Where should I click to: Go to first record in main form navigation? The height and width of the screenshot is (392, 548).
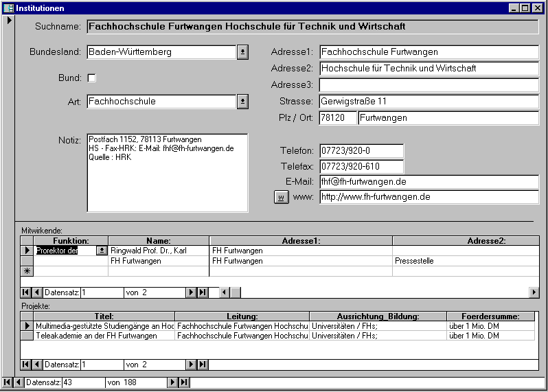[x=7, y=382]
